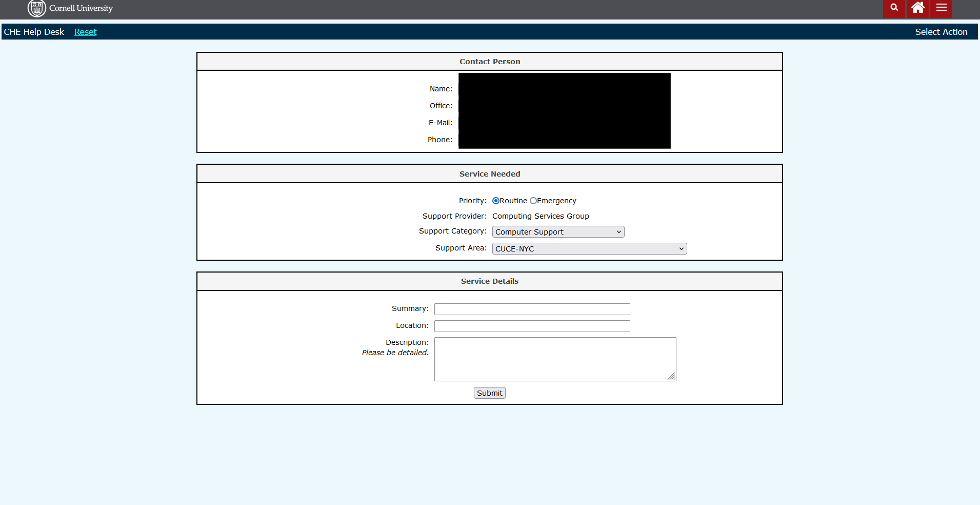Select the Routine priority radio button
Viewport: 980px width, 505px height.
[495, 201]
